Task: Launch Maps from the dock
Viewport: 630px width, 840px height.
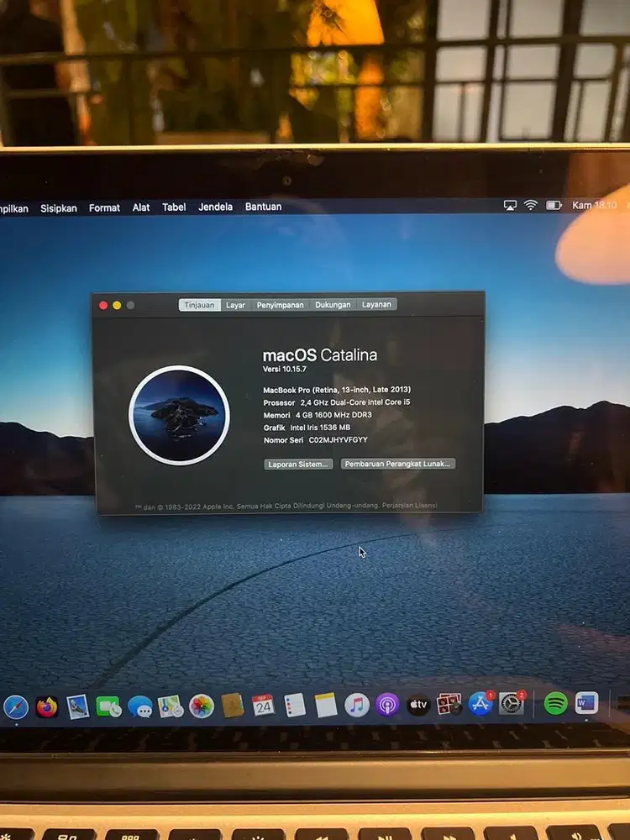Action: tap(171, 706)
